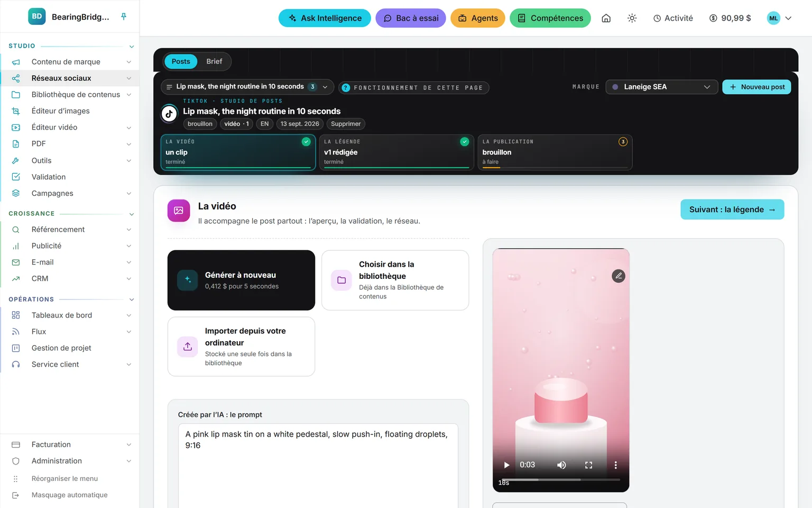The image size is (812, 508).
Task: Expand Bibliothèque de contenus submenu
Action: tap(128, 95)
